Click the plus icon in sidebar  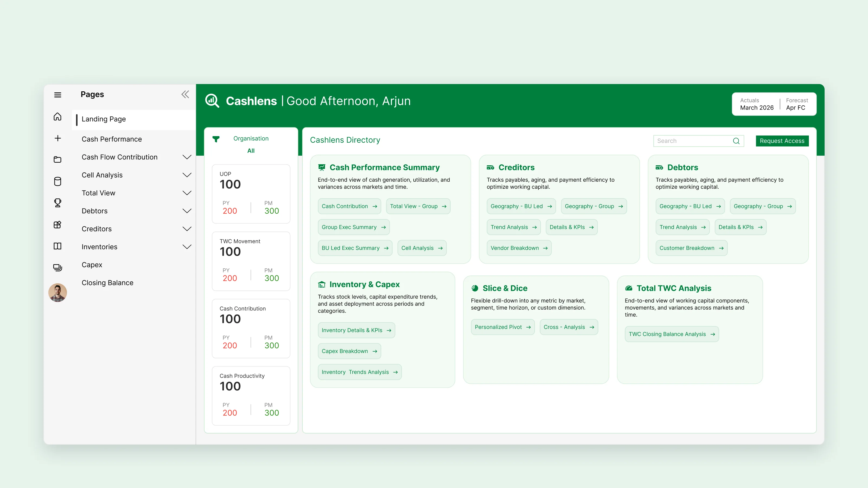[x=58, y=138]
